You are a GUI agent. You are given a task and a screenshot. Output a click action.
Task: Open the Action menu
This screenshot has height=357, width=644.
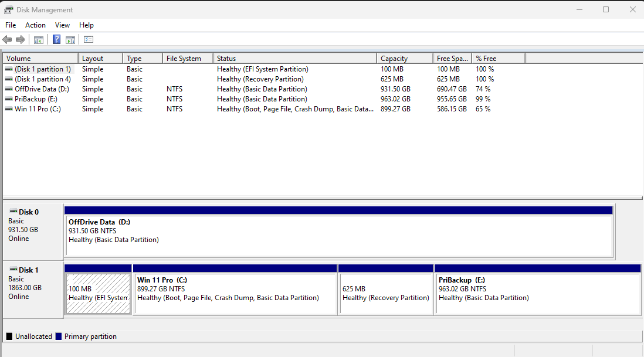coord(35,25)
